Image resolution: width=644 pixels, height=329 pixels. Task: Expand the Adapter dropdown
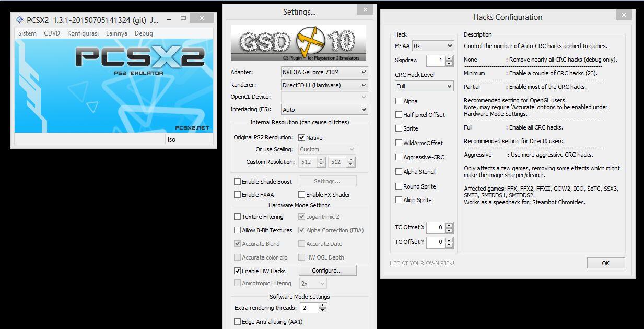click(324, 72)
